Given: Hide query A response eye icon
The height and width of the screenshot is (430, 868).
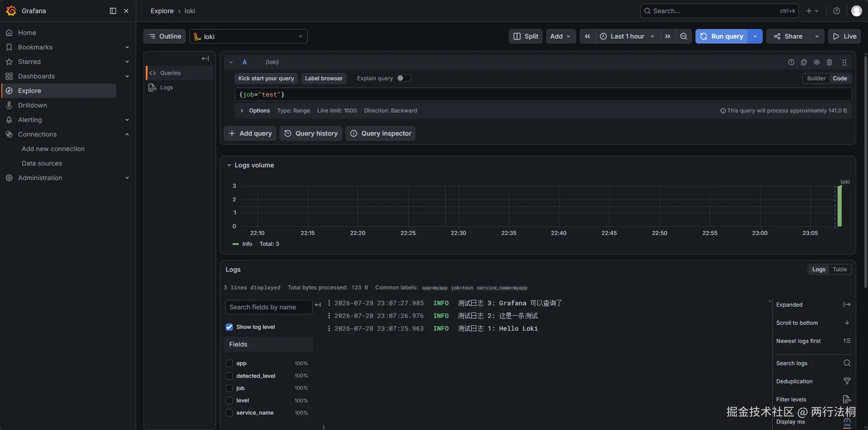Looking at the screenshot, I should pos(816,62).
